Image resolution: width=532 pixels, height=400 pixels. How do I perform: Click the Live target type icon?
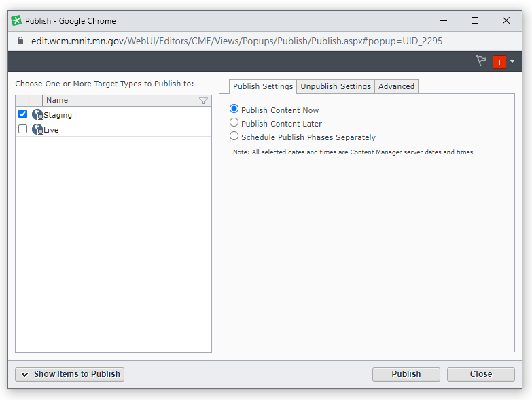(37, 129)
